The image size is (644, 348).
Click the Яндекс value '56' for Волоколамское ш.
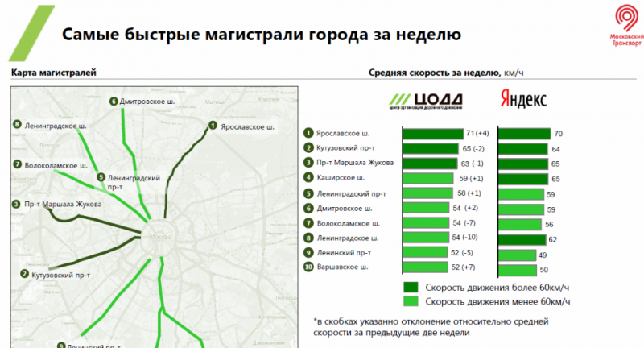click(549, 224)
